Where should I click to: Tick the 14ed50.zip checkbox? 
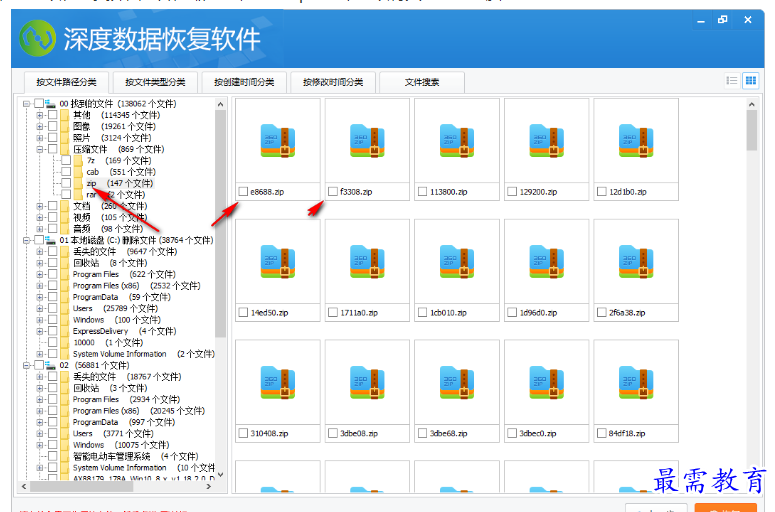click(x=243, y=312)
